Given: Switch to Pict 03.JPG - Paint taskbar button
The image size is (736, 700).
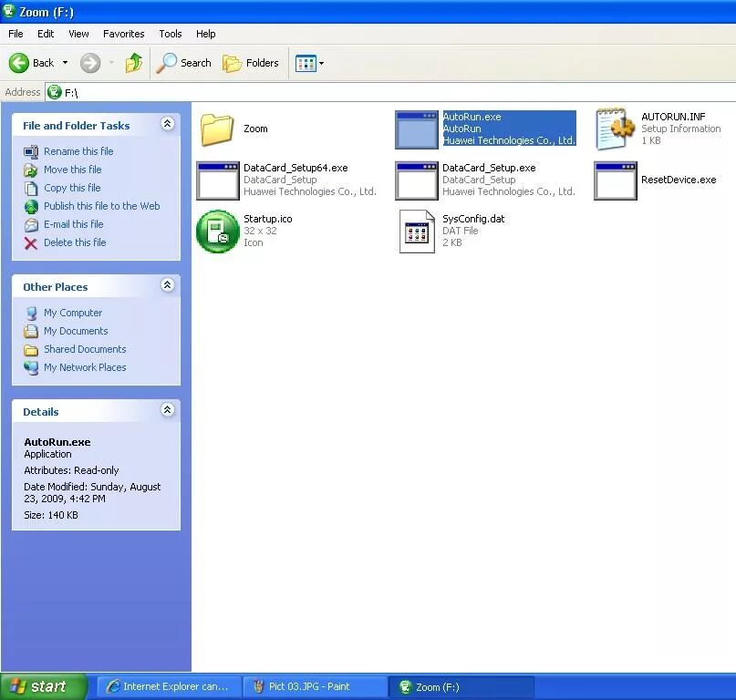Looking at the screenshot, I should [316, 687].
